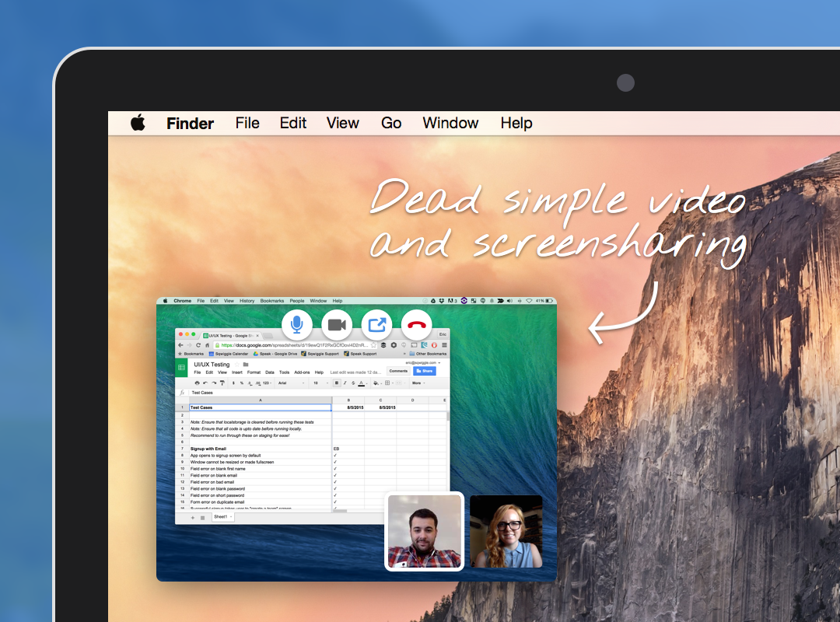Click the blue screen share button
Viewport: 840px width, 622px height.
376,325
